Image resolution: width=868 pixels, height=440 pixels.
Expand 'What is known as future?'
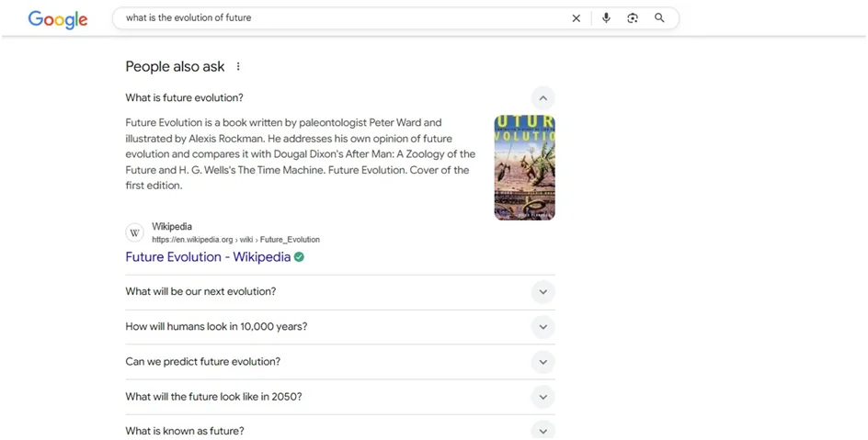[x=543, y=431]
